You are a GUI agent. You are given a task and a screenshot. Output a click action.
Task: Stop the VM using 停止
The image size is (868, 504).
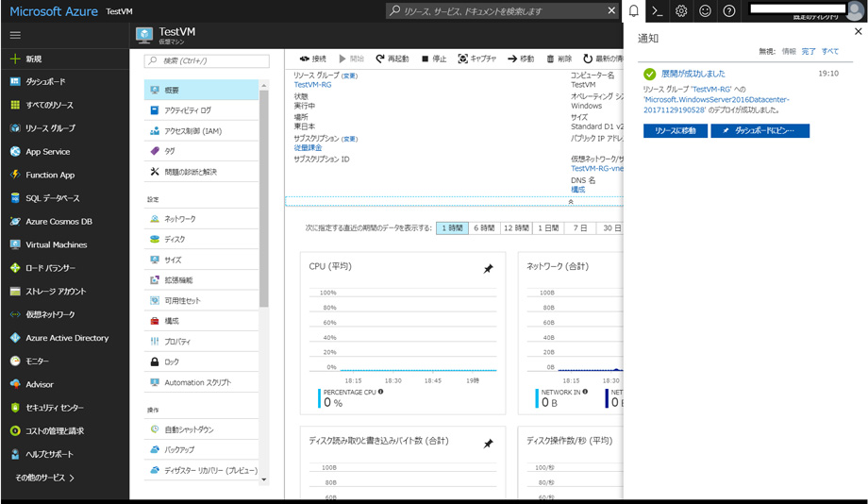point(434,59)
